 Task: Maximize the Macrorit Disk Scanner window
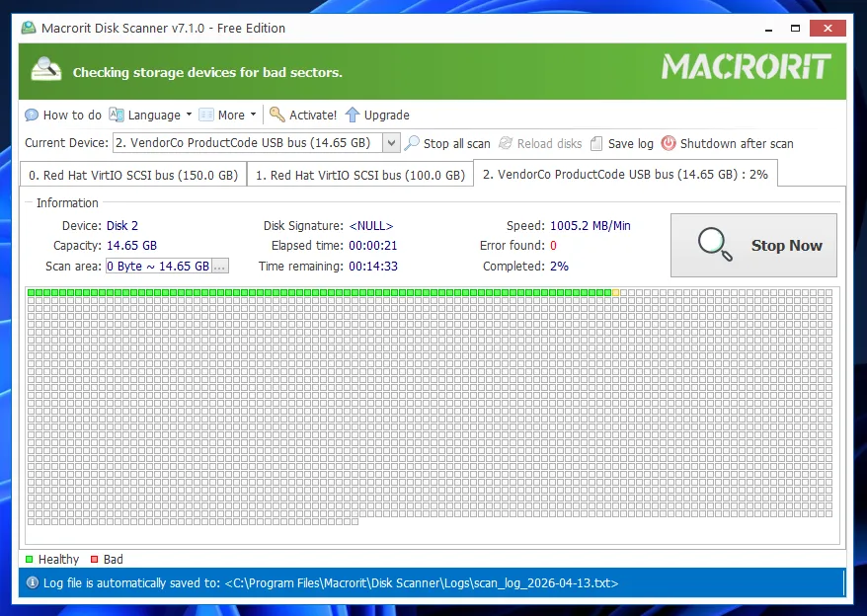click(x=795, y=29)
